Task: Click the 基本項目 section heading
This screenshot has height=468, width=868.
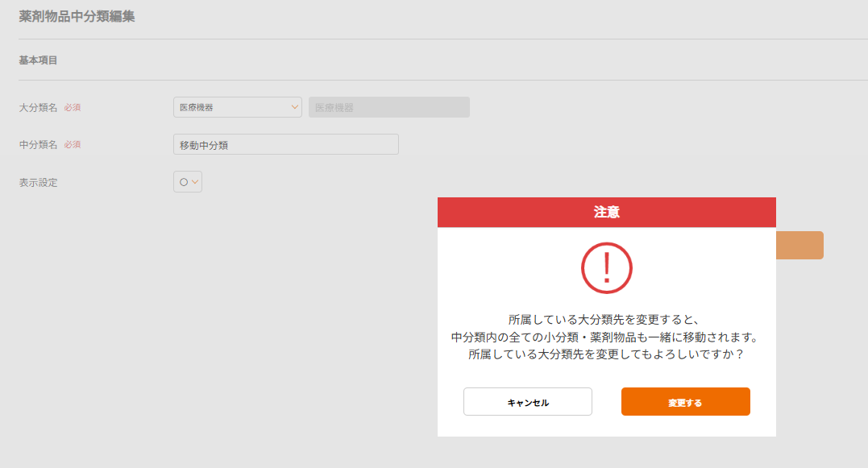Action: coord(38,60)
